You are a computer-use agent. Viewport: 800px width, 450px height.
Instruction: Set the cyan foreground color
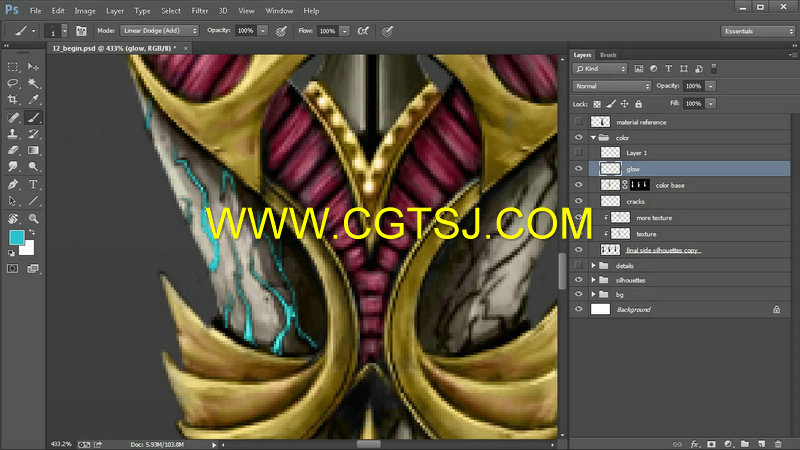tap(16, 237)
